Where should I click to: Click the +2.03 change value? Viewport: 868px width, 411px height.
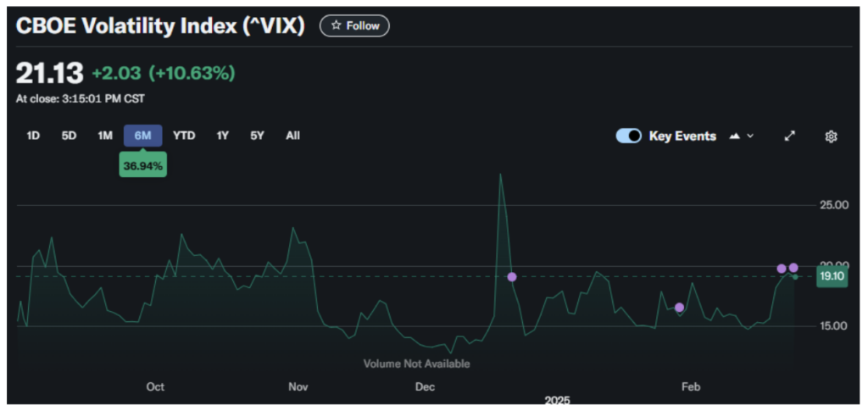click(x=116, y=74)
